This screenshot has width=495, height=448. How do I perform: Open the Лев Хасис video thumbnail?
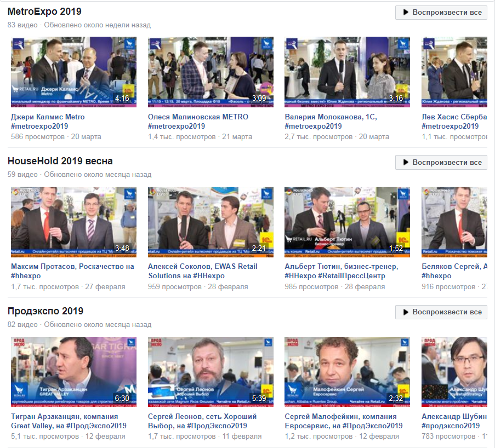point(454,72)
